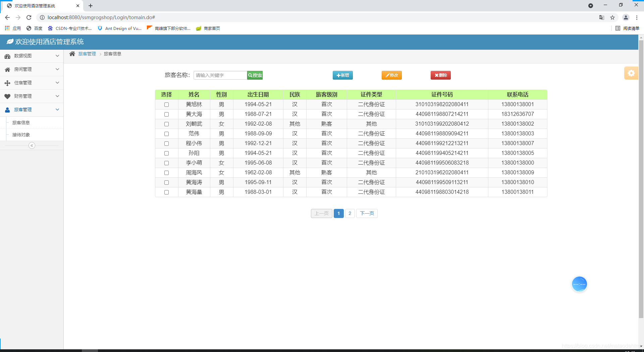Open the 财务管理 sidebar menu
The image size is (644, 352).
pyautogui.click(x=32, y=96)
